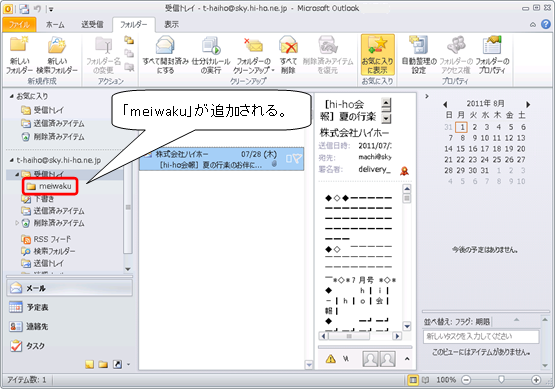Go to next month in calendar
This screenshot has width=555, height=389.
point(528,105)
